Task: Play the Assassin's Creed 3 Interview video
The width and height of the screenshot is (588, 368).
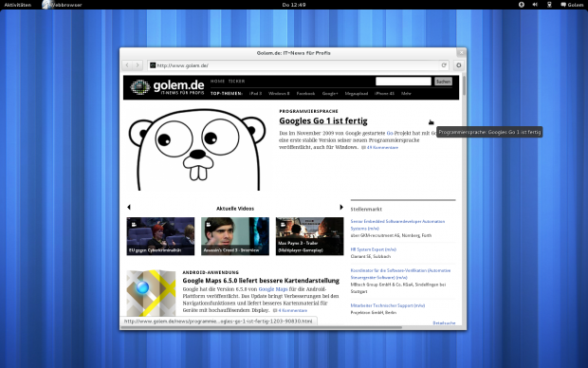Action: click(235, 236)
